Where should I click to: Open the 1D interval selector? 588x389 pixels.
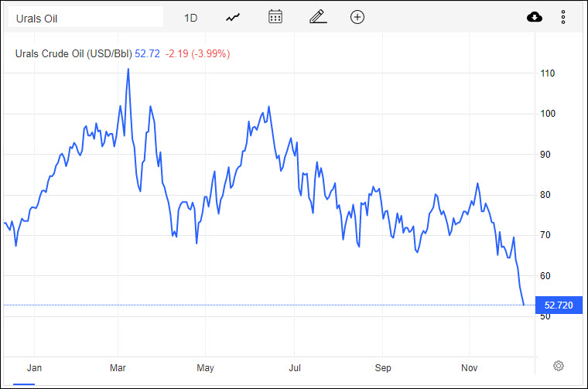point(190,18)
